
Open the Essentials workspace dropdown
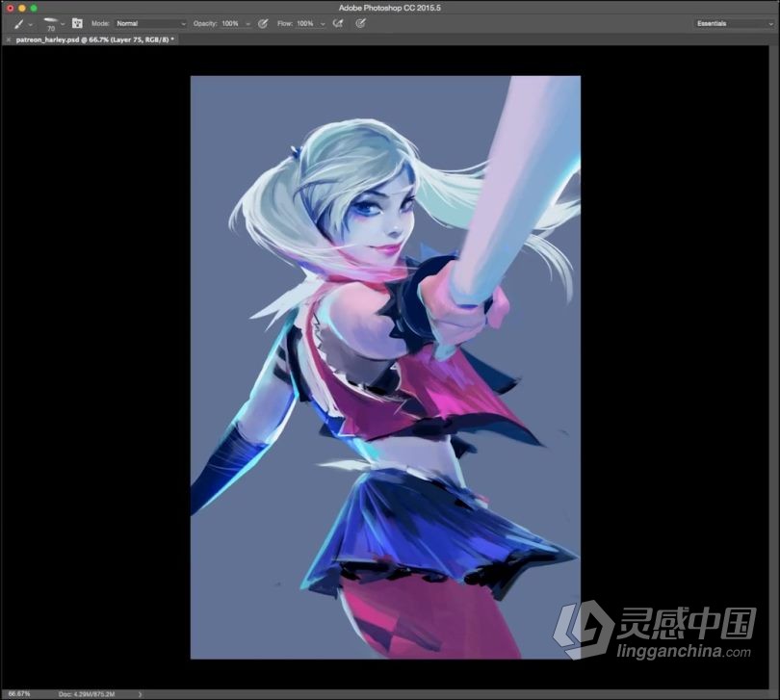pos(734,23)
